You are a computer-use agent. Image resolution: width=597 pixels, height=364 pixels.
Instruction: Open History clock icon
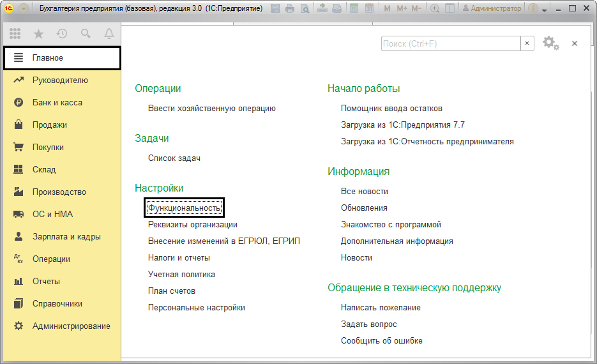tap(62, 33)
